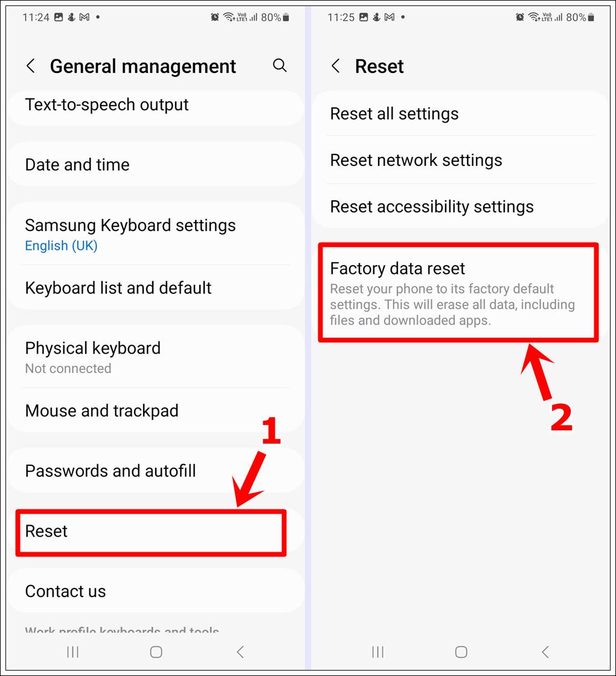
Task: Tap the back arrow on the Reset screen
Action: pyautogui.click(x=336, y=66)
